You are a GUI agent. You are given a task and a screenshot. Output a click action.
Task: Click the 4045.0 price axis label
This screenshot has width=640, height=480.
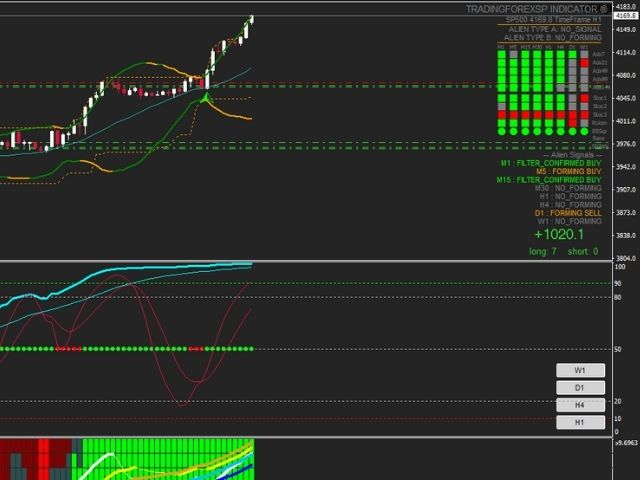[626, 98]
